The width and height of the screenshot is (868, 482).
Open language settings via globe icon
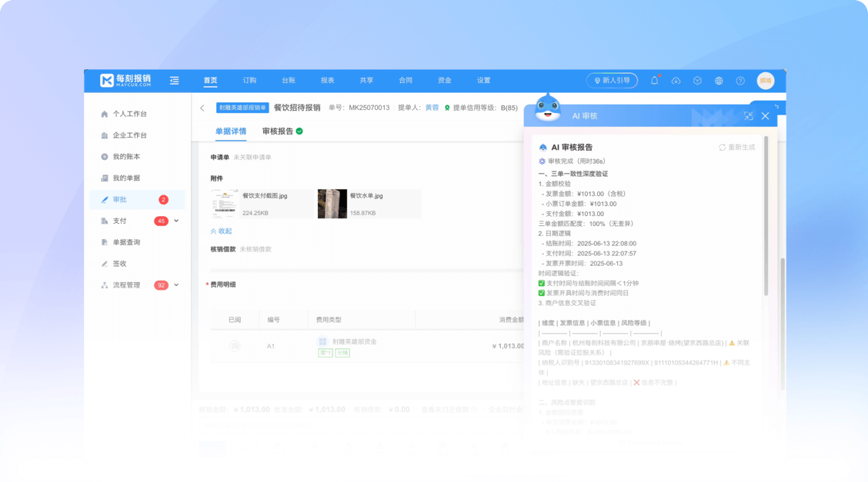point(719,81)
